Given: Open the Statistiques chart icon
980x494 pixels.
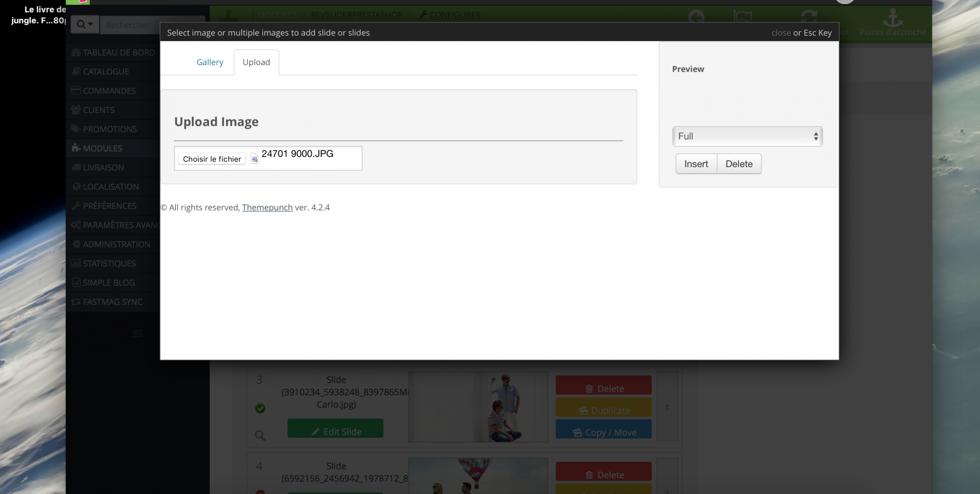Looking at the screenshot, I should (x=76, y=263).
